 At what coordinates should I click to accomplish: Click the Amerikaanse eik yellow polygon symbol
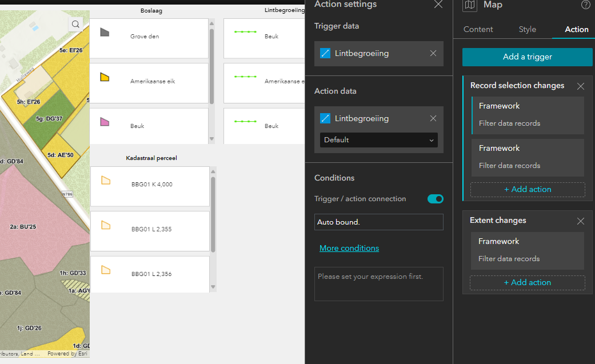coord(106,78)
